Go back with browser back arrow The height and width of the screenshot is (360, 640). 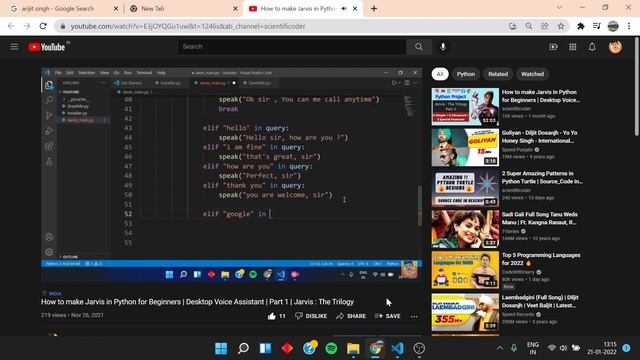11,26
